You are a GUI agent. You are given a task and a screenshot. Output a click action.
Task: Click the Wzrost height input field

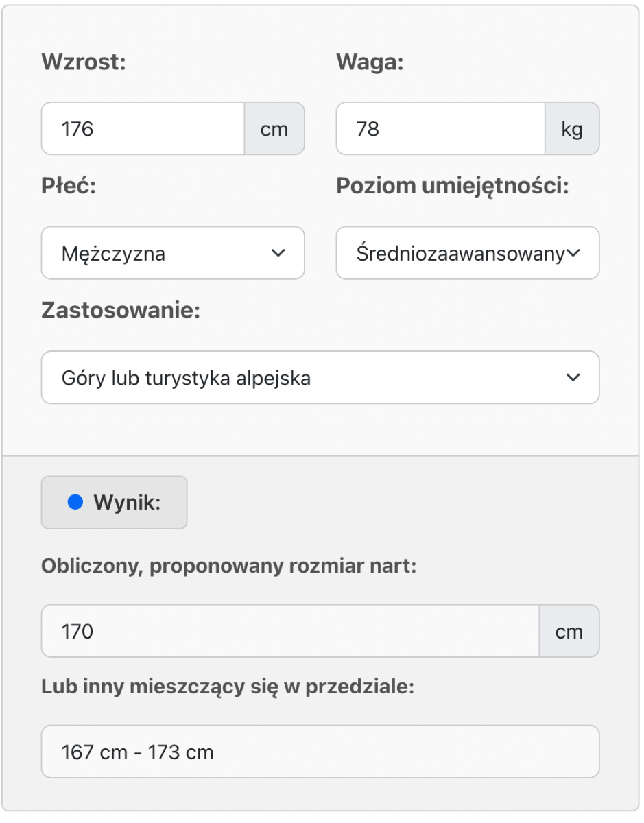pos(143,129)
